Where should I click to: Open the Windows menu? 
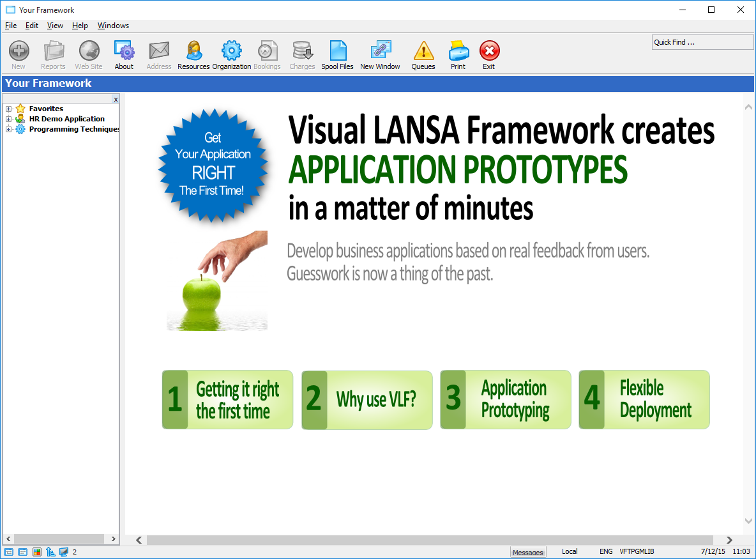tap(113, 26)
